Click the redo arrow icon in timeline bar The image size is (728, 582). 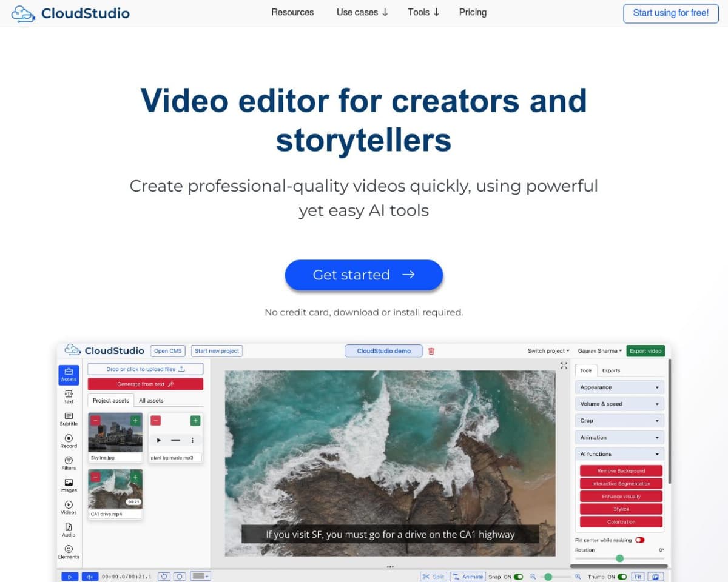click(180, 577)
